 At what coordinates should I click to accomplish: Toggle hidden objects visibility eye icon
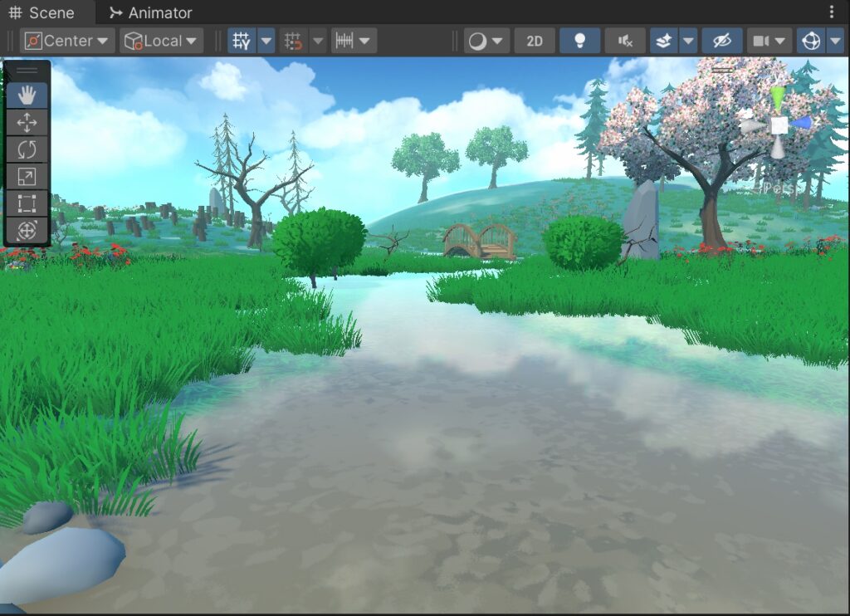click(721, 41)
